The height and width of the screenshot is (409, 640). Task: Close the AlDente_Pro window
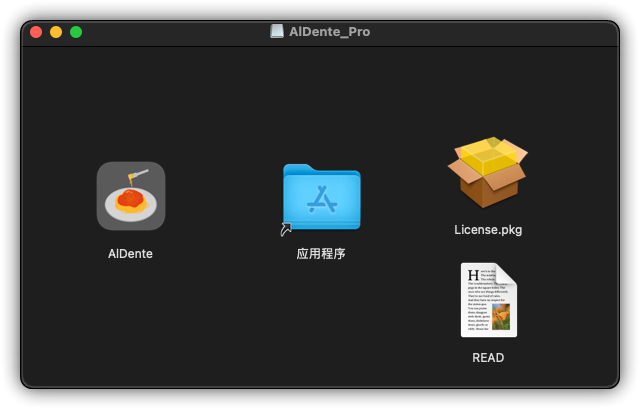pos(36,32)
